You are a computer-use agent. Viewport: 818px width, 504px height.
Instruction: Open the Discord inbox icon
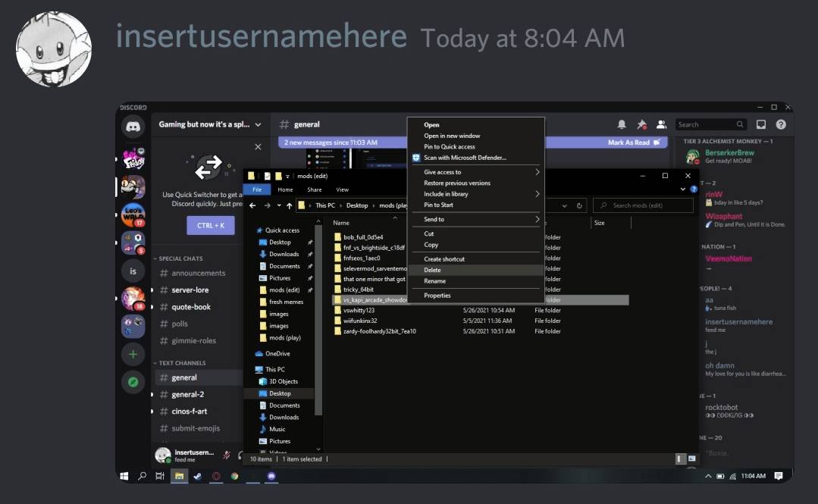[761, 124]
